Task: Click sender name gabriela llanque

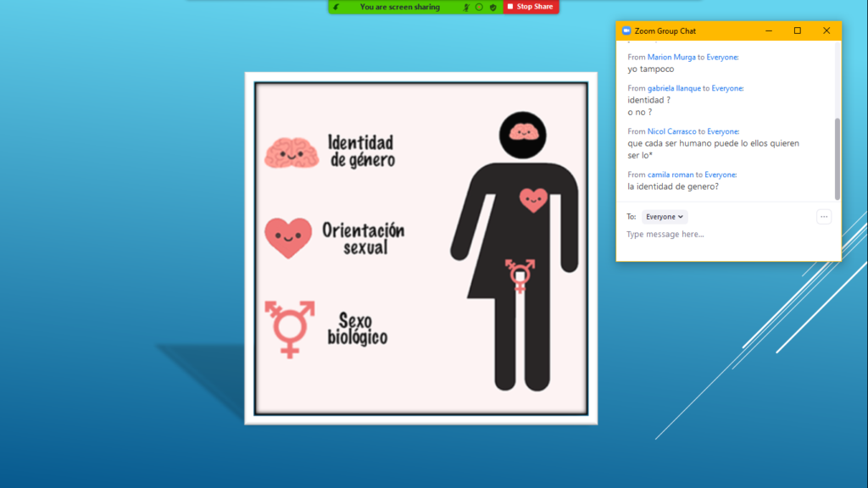Action: coord(674,88)
